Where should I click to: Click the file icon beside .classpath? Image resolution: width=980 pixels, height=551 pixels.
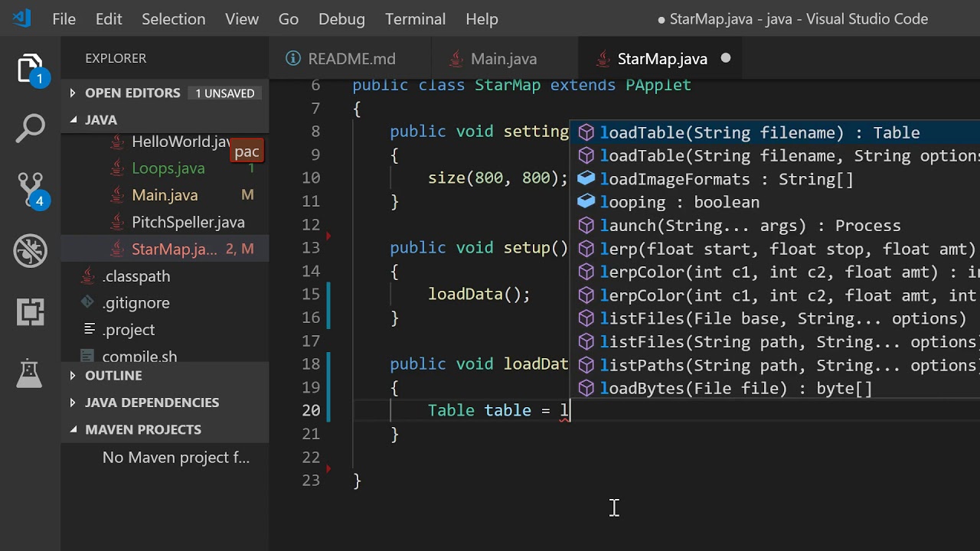(87, 275)
